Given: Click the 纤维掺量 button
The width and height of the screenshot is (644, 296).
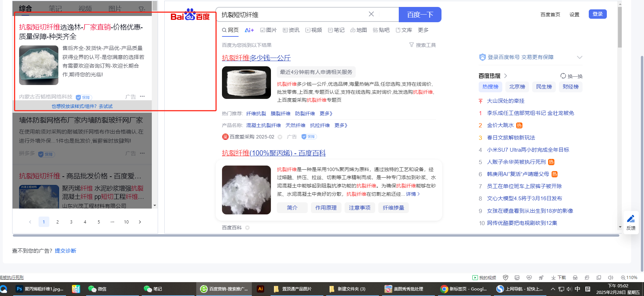Looking at the screenshot, I should 394,208.
